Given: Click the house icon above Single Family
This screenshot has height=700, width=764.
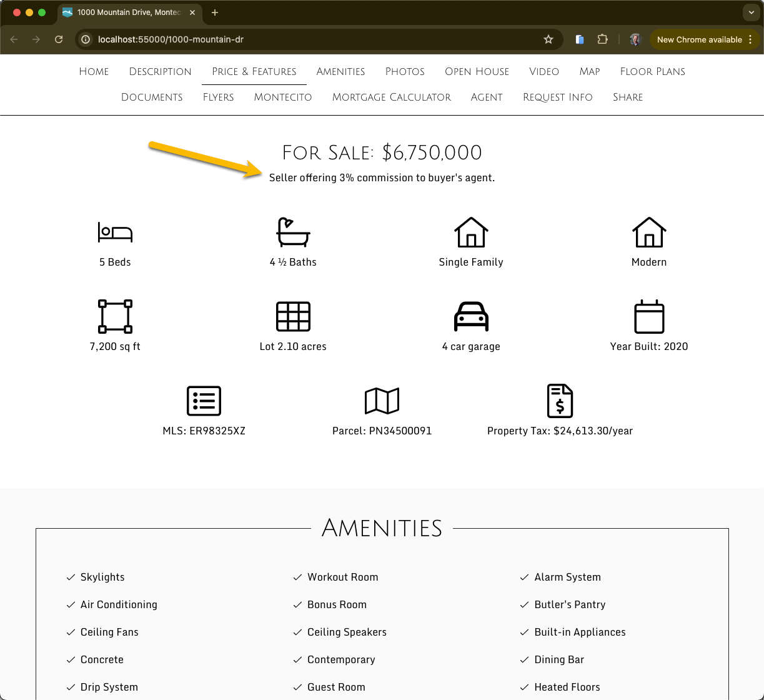Looking at the screenshot, I should (471, 232).
